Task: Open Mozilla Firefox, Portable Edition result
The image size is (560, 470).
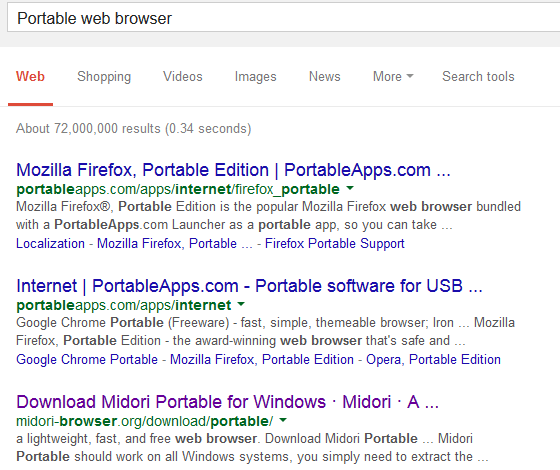Action: click(233, 170)
